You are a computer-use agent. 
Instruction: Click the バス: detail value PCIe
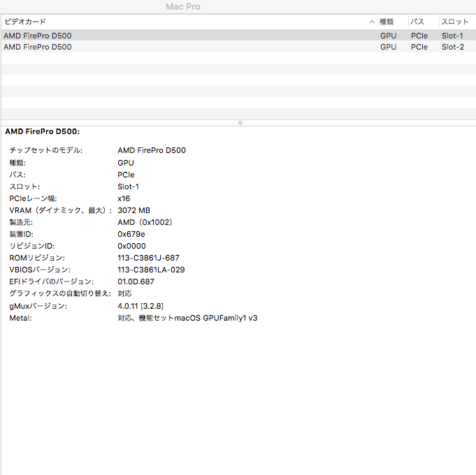point(126,175)
